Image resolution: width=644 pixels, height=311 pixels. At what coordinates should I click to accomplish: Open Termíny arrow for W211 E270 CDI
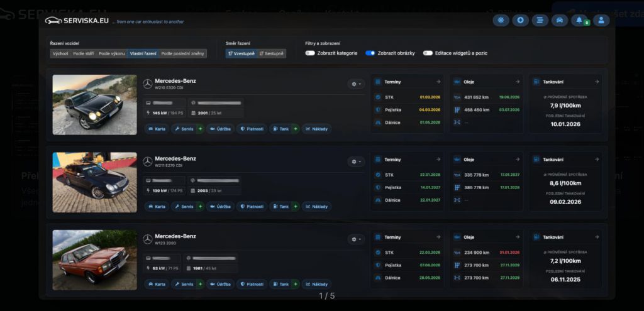click(438, 159)
